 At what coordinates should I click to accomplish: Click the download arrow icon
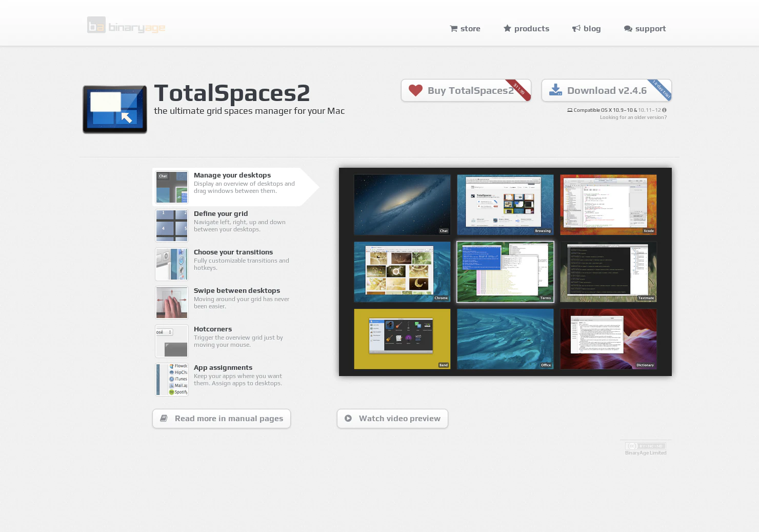555,90
